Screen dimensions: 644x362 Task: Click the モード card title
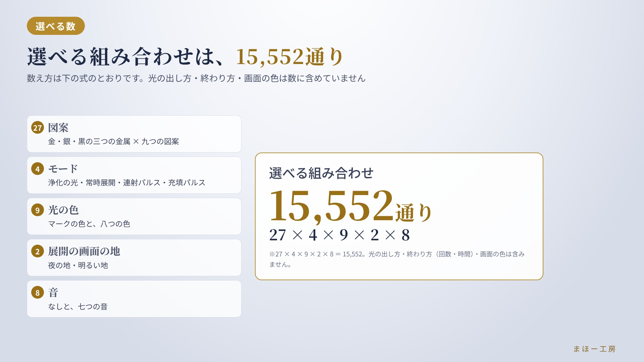[x=63, y=169]
